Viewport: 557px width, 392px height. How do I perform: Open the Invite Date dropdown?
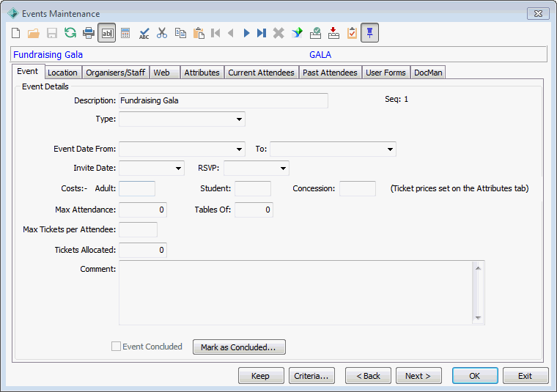click(178, 169)
